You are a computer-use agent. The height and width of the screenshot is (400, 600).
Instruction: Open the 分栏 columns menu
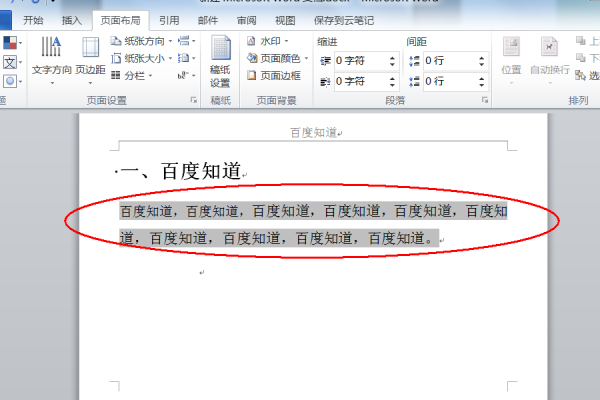pyautogui.click(x=132, y=75)
